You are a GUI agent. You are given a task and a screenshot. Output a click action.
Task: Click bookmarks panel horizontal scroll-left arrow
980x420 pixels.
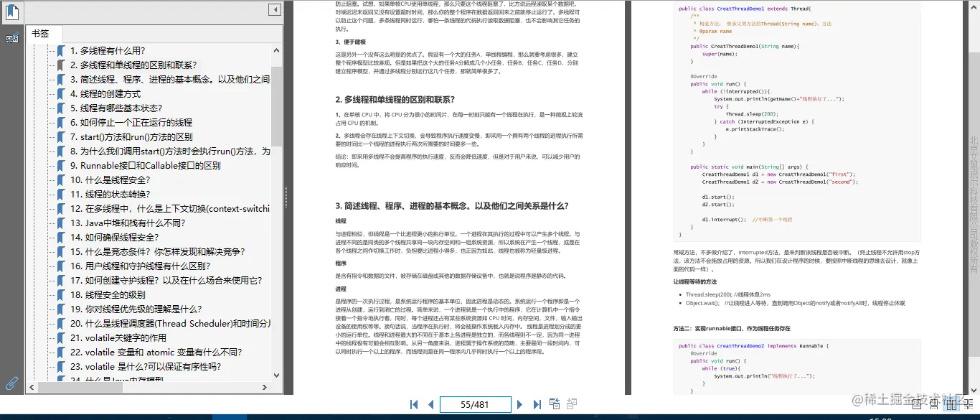point(32,387)
